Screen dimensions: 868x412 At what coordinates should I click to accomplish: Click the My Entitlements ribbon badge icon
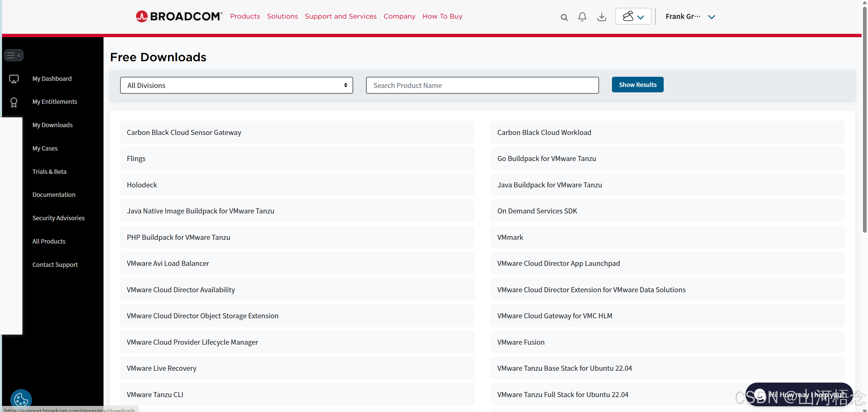pos(14,102)
